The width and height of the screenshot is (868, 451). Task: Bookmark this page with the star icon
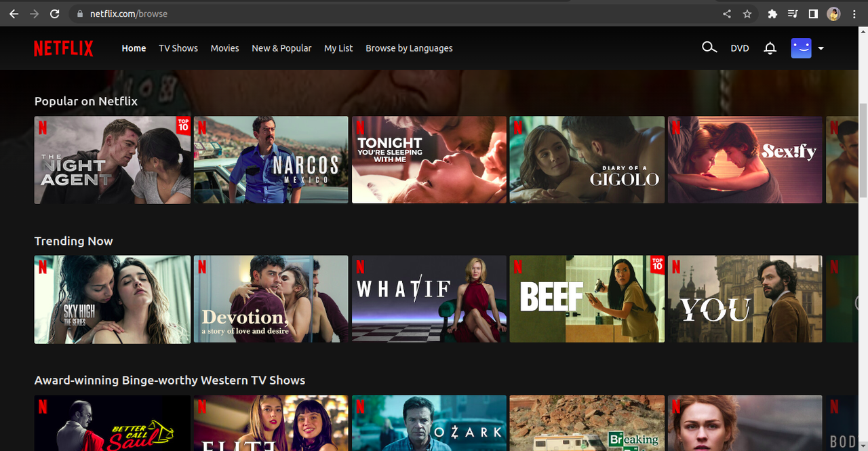747,14
